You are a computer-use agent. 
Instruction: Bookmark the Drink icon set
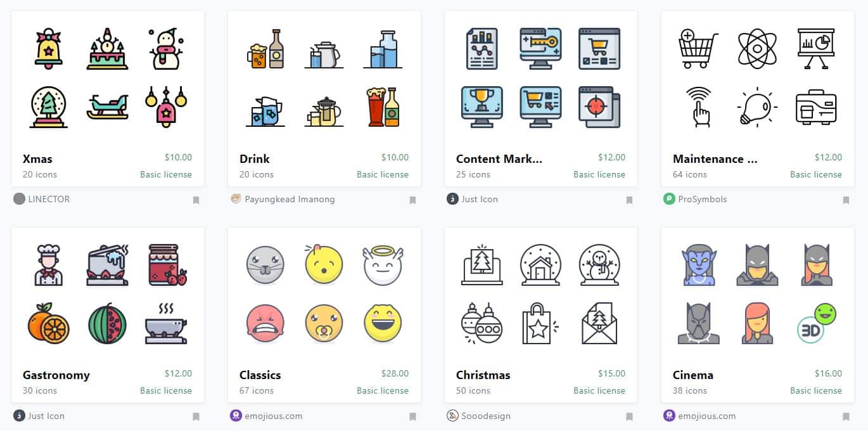coord(412,200)
